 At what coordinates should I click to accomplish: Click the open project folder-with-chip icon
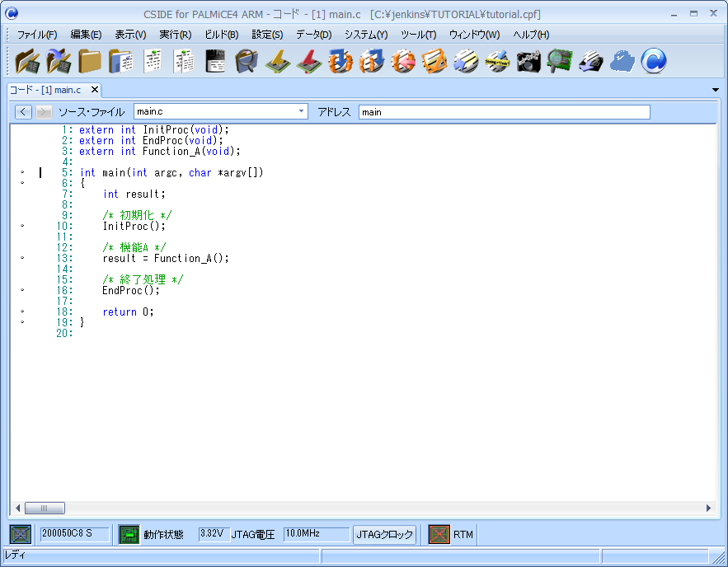point(27,61)
